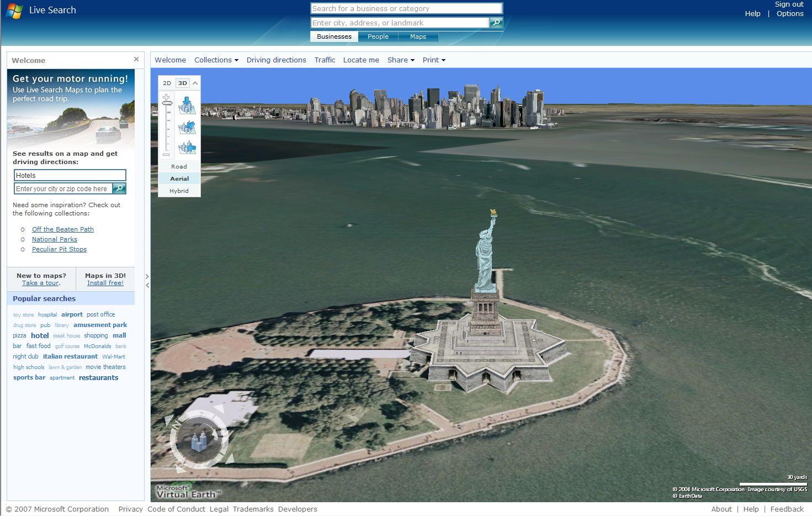Select the Aerial map style
This screenshot has height=516, width=812.
[x=179, y=178]
